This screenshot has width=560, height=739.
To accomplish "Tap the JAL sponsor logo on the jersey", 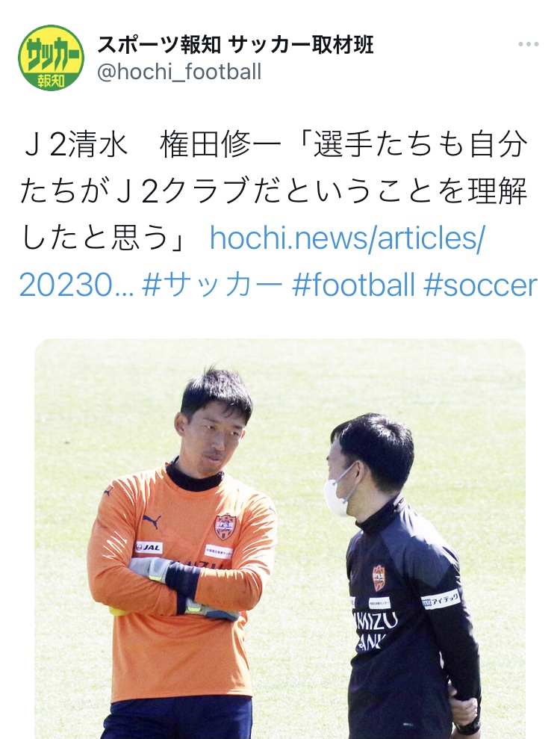I will [x=149, y=547].
